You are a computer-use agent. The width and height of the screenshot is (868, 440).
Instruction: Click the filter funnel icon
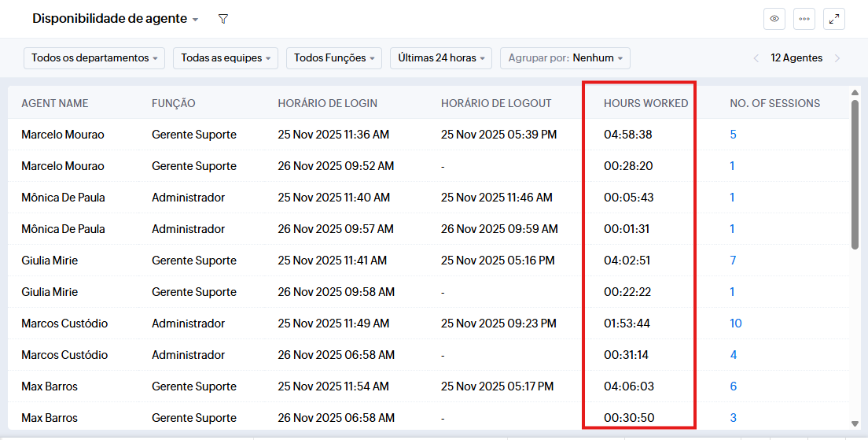[x=223, y=19]
